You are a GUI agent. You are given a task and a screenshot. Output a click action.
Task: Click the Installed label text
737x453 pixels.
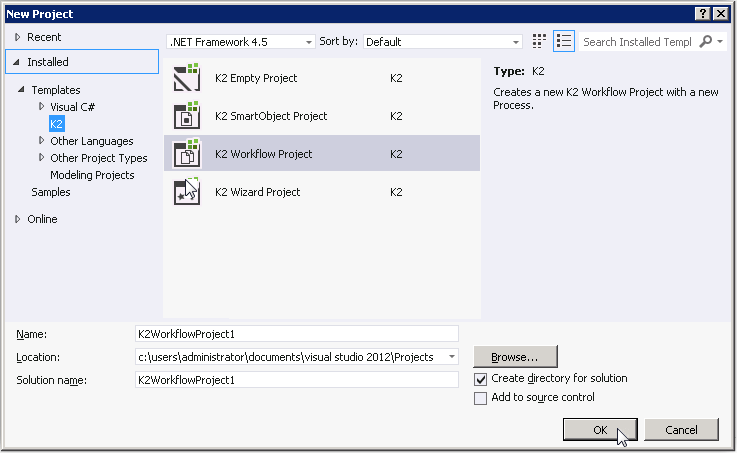[x=48, y=62]
